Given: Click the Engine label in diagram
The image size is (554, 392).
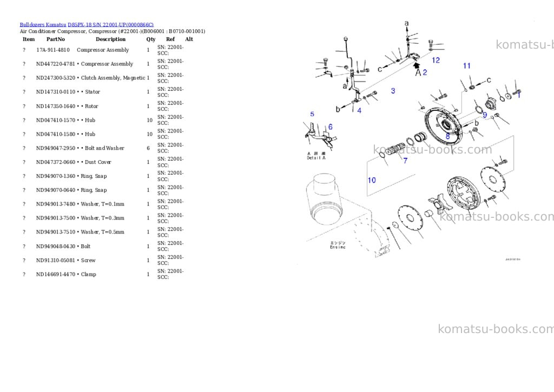Looking at the screenshot, I should click(338, 247).
